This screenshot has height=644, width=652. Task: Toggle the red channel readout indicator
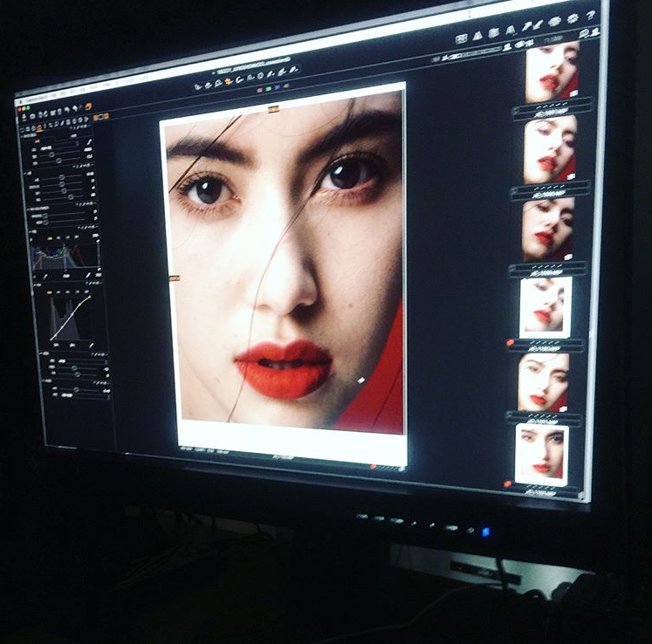pos(260,89)
